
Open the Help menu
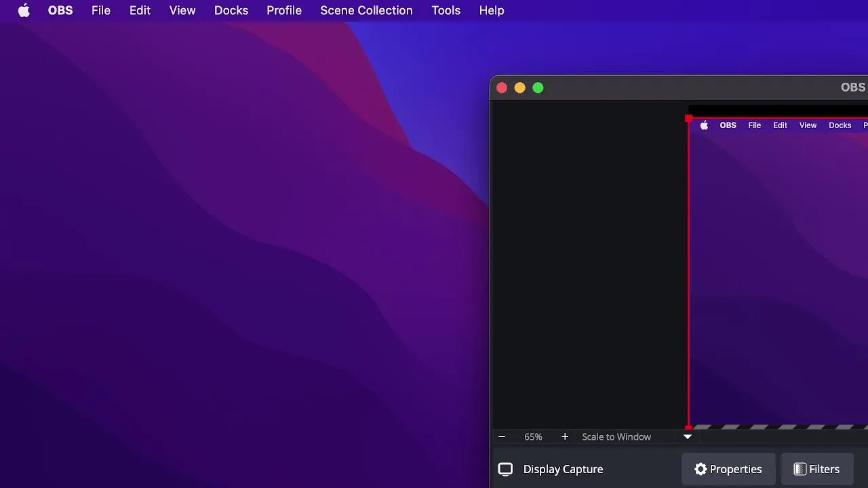click(x=492, y=10)
